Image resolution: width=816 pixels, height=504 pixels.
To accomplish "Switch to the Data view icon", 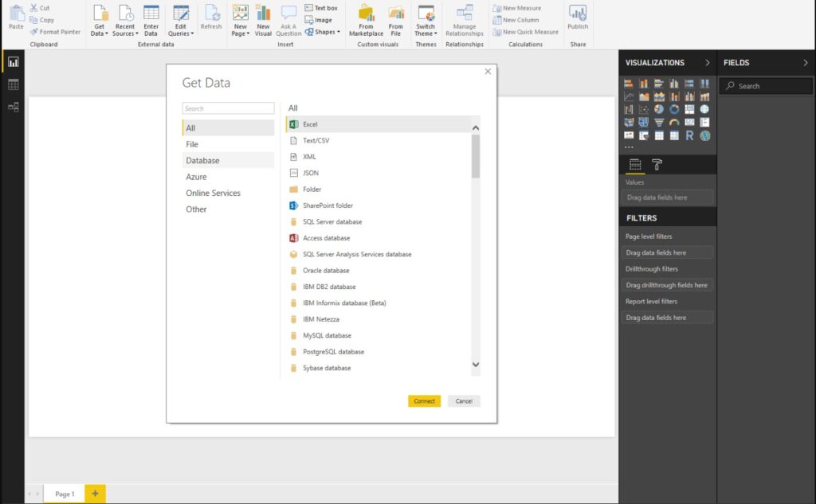I will 13,84.
